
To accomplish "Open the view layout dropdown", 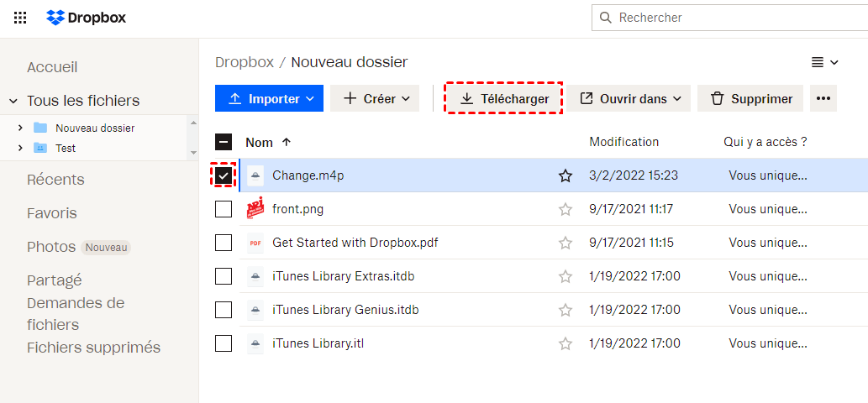I will (x=824, y=62).
